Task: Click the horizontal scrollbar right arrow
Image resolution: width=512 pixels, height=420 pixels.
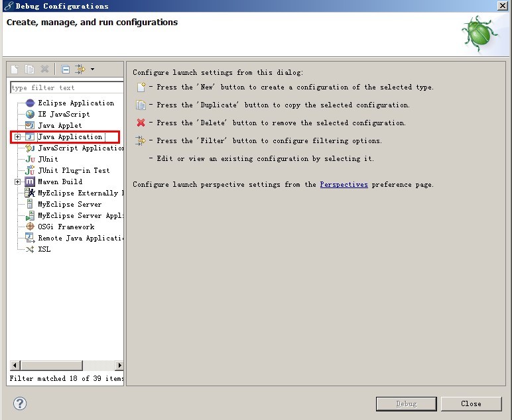Action: (119, 365)
